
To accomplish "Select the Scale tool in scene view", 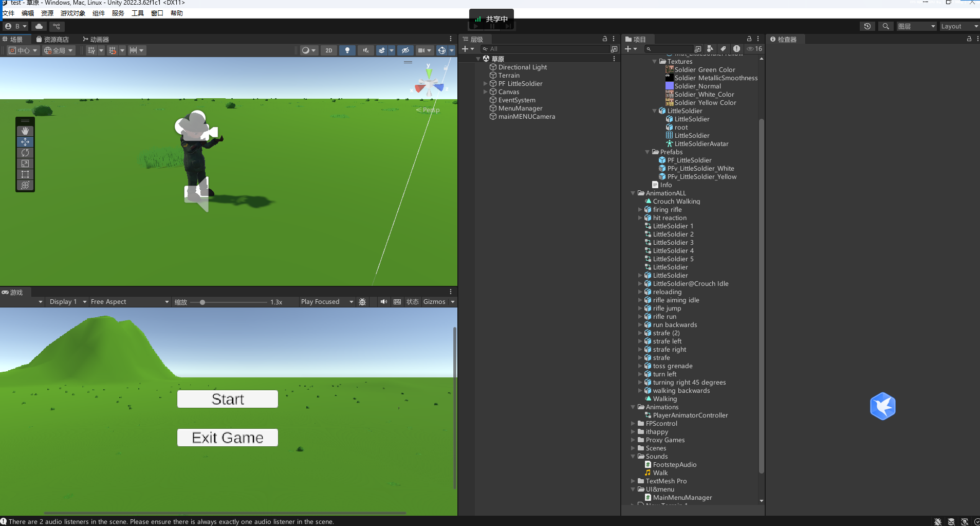I will 25,164.
